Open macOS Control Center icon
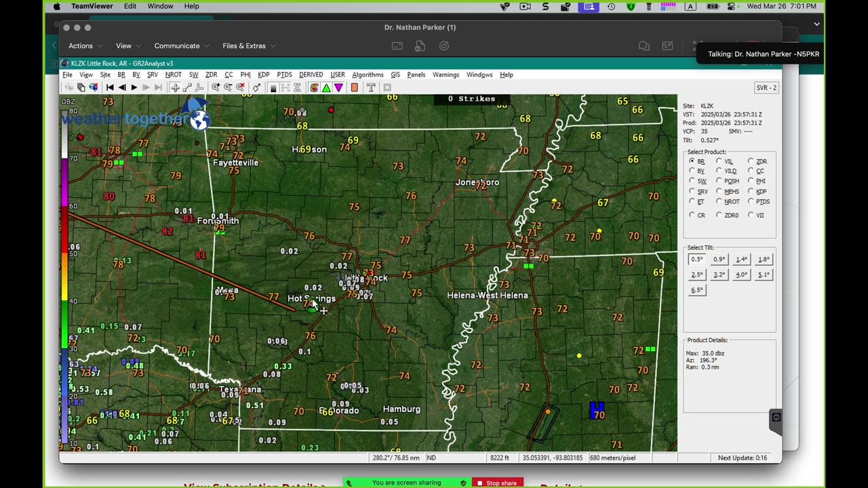The height and width of the screenshot is (488, 868). pos(731,6)
